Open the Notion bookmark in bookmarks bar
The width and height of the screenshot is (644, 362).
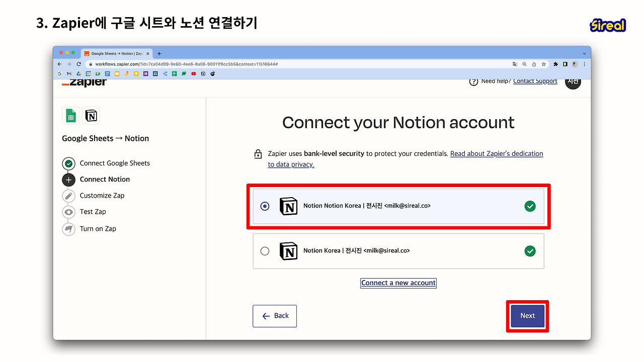203,73
